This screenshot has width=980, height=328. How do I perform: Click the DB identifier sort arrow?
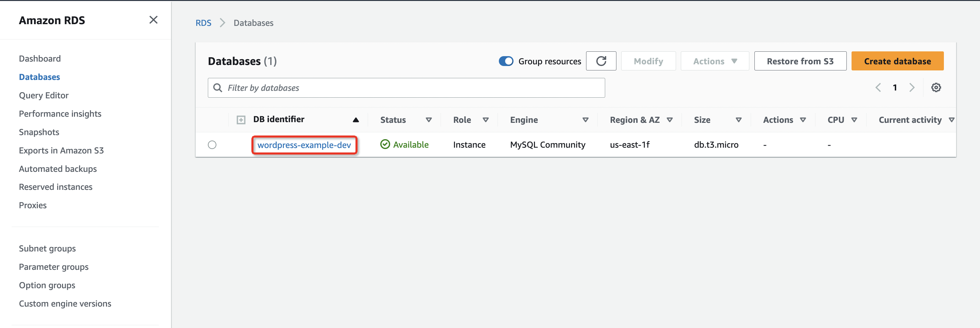356,120
